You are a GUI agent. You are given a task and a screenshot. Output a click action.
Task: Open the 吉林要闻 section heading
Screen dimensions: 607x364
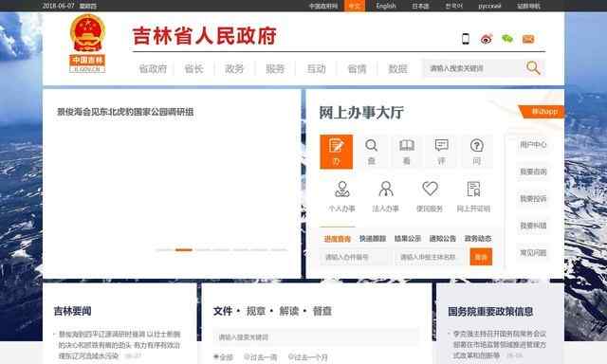pos(72,311)
